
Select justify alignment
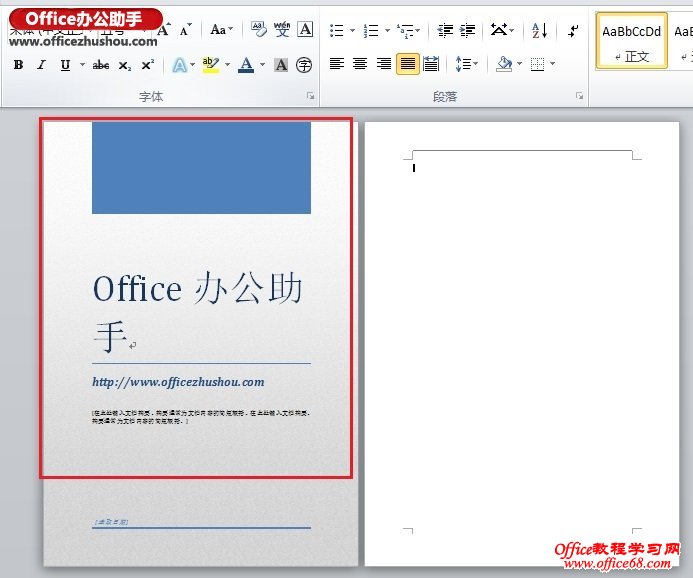[x=407, y=65]
